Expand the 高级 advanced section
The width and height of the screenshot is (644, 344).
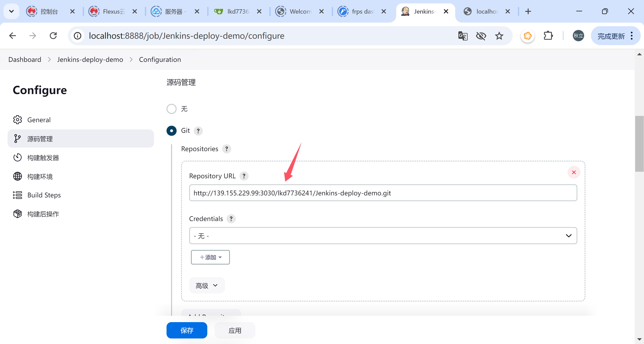point(207,285)
